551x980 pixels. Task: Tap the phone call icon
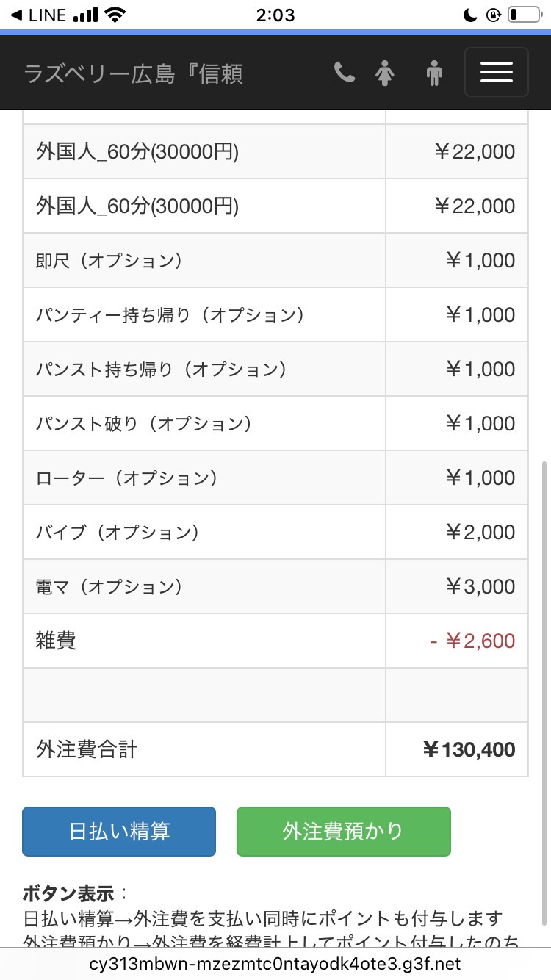pos(344,72)
